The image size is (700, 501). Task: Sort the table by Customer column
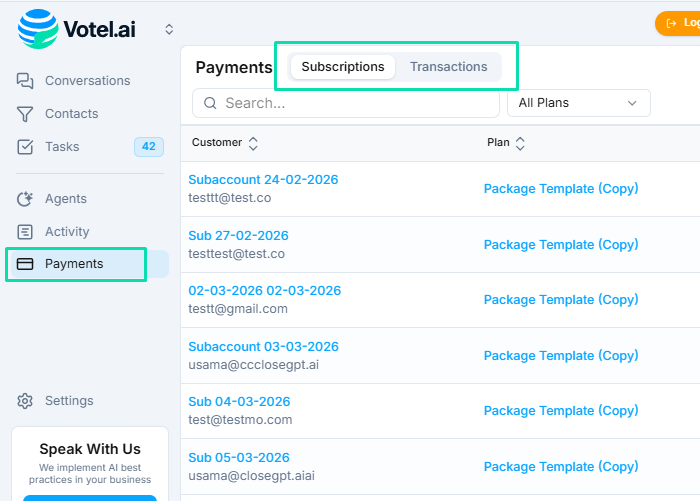click(x=253, y=143)
